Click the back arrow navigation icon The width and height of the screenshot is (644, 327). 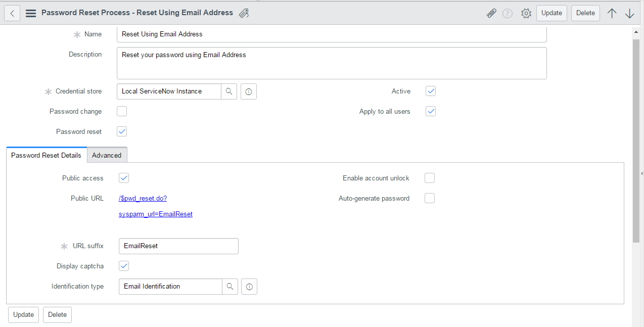pos(12,13)
